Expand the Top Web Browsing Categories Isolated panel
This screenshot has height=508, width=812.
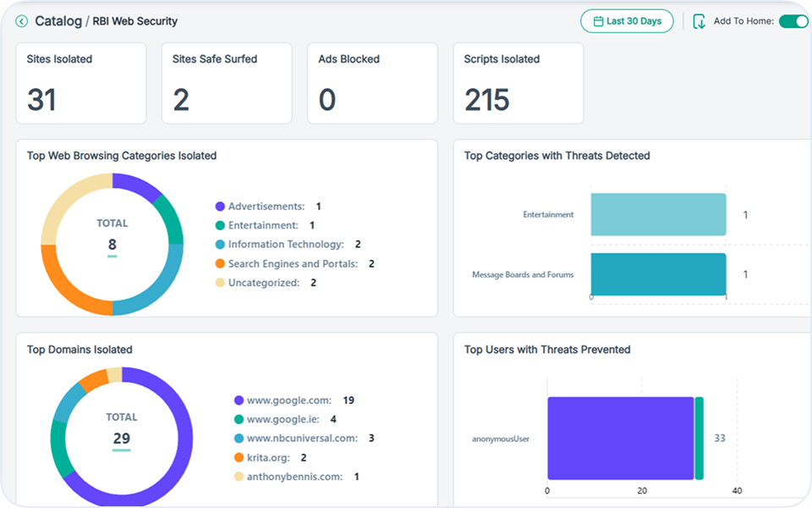pyautogui.click(x=121, y=156)
